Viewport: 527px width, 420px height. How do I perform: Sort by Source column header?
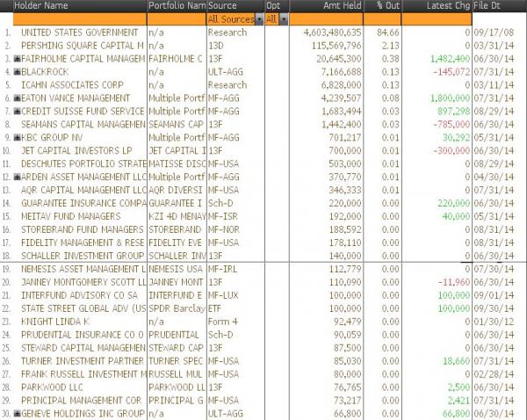click(x=222, y=6)
